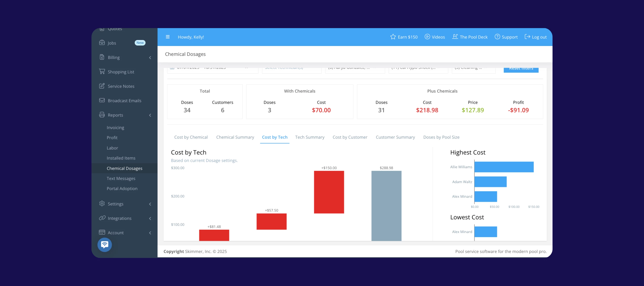The image size is (644, 286).
Task: Click the Log out arrow icon
Action: pyautogui.click(x=527, y=37)
